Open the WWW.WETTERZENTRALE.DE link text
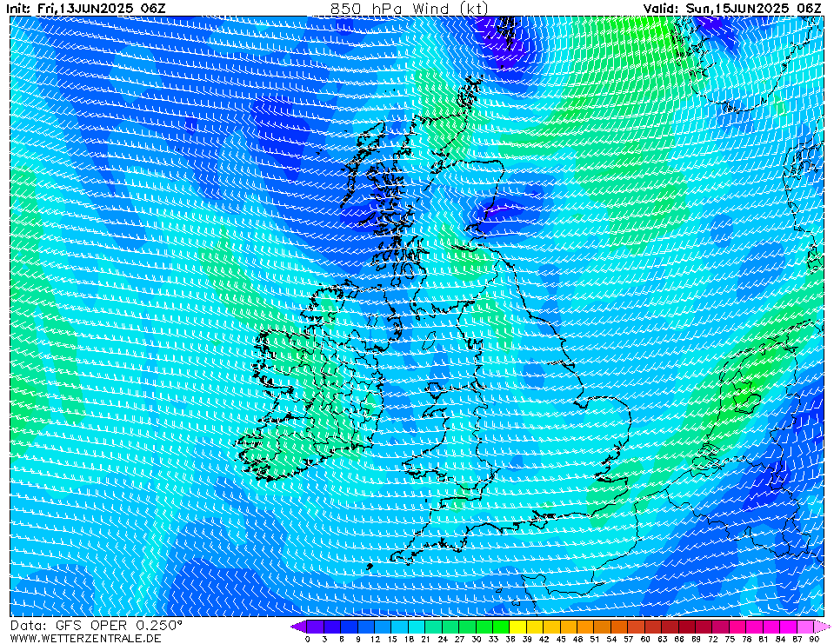Screen dimensions: 834x644 click(x=85, y=638)
